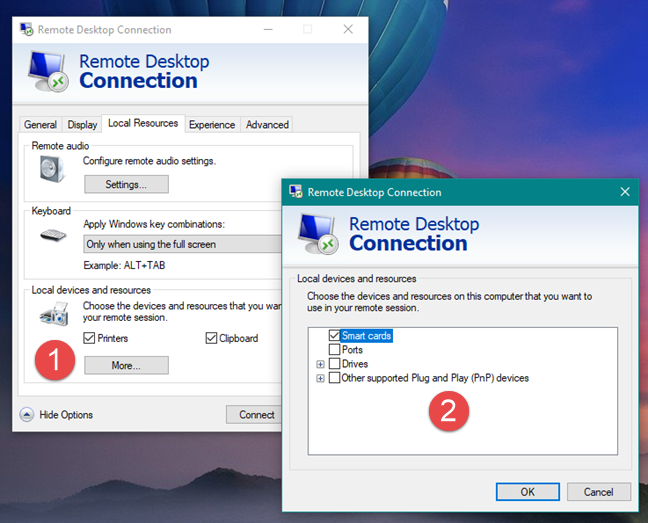648x523 pixels.
Task: Open the remote audio Settings button
Action: coord(126,184)
